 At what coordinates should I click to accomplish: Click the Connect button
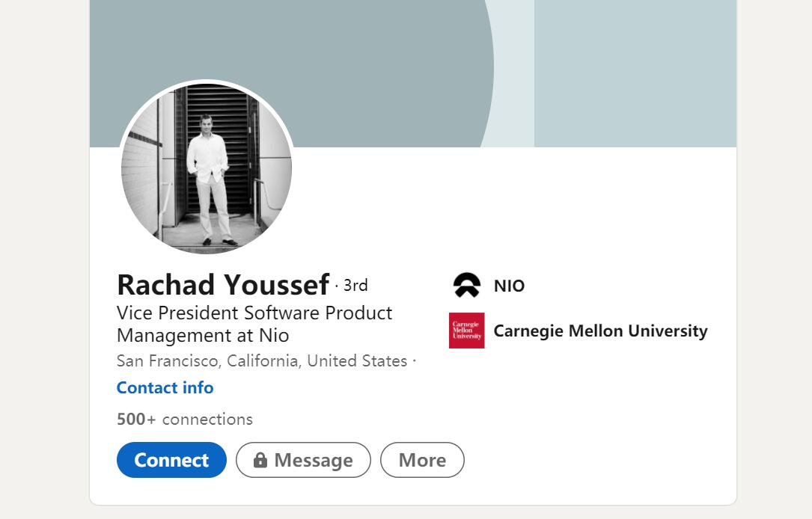point(171,460)
